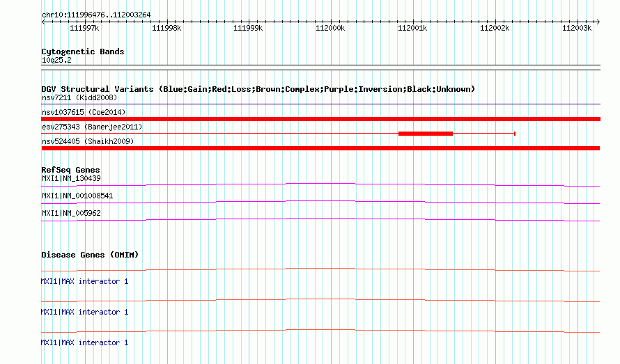Click the MXI1|NM_130439 transcript label

coord(71,178)
